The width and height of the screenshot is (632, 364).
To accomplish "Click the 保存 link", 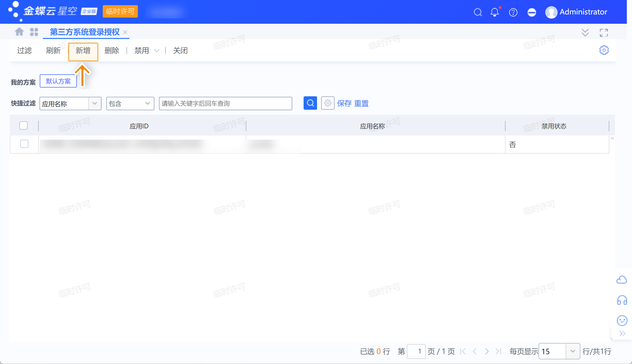I will coord(344,104).
